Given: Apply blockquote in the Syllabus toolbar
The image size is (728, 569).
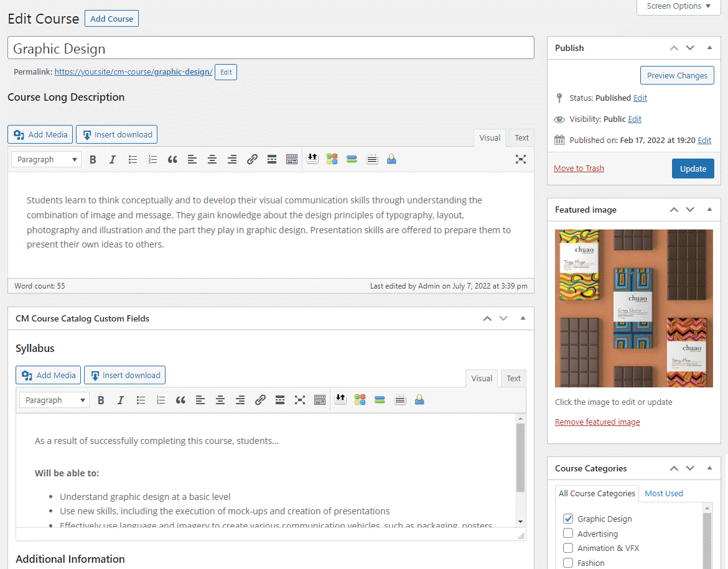Looking at the screenshot, I should [x=180, y=400].
